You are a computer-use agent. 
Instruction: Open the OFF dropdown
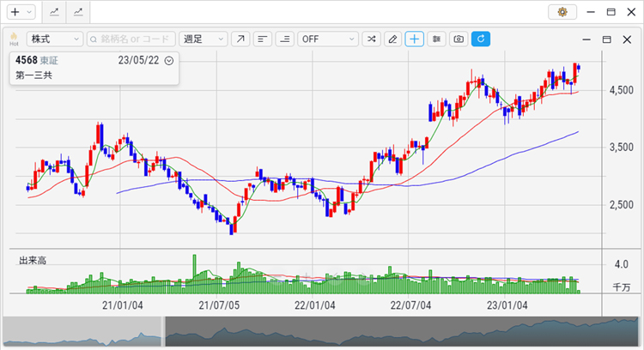tap(328, 39)
